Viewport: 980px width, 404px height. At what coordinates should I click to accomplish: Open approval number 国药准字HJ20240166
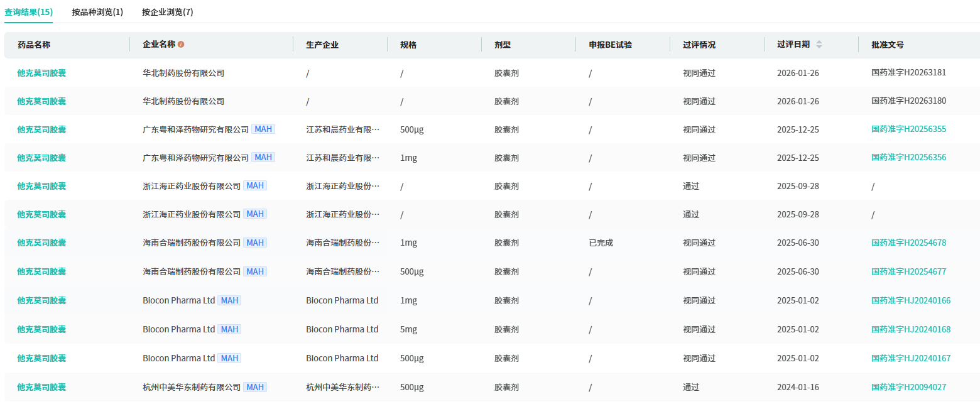911,300
